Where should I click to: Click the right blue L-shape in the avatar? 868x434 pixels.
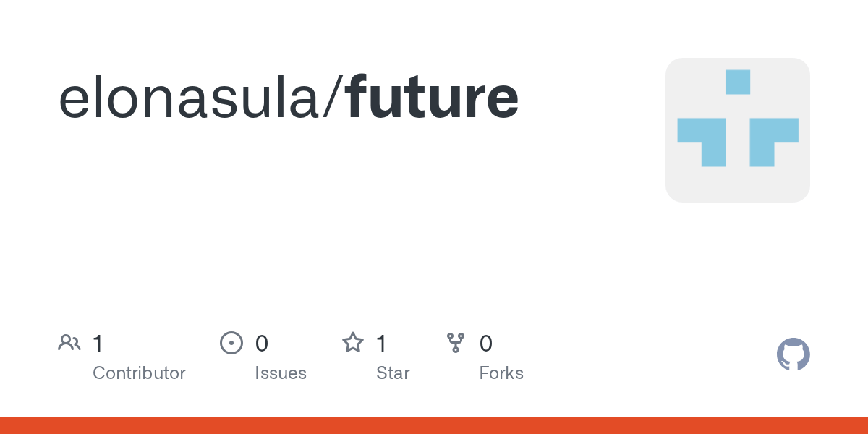pyautogui.click(x=774, y=142)
